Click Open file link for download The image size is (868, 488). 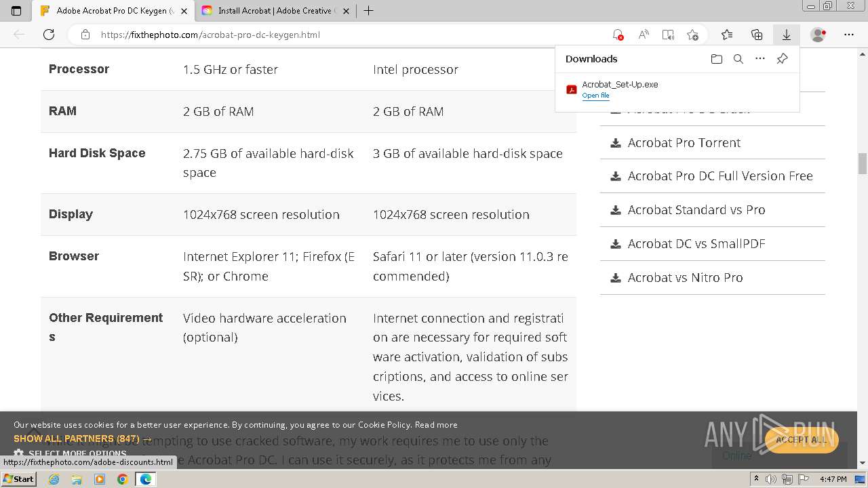595,96
